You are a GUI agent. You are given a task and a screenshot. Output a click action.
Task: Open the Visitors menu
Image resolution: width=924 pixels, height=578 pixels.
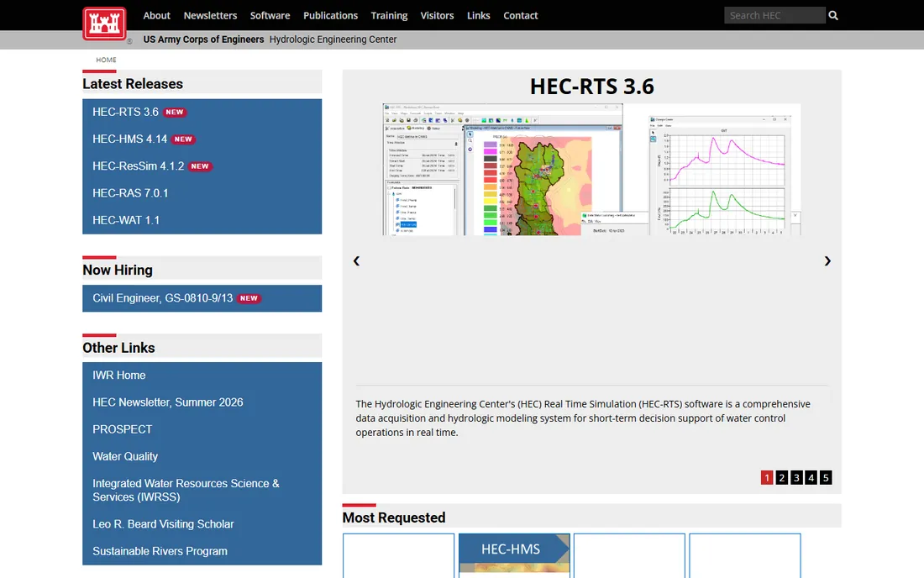click(x=438, y=15)
